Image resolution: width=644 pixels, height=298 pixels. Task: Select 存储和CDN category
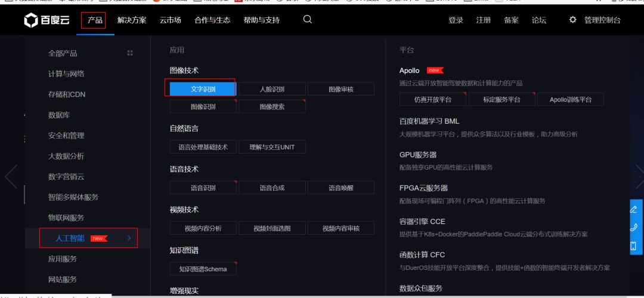click(x=67, y=94)
